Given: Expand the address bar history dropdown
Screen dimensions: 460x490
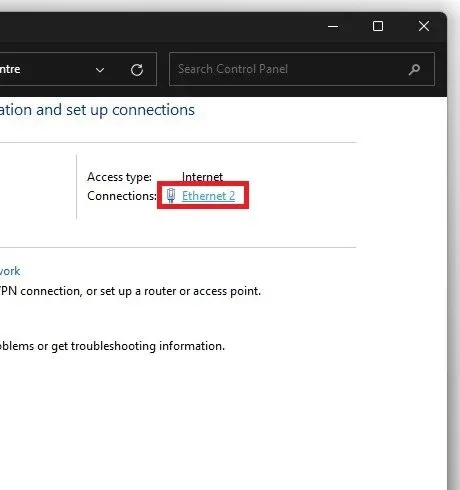Looking at the screenshot, I should pyautogui.click(x=100, y=70).
